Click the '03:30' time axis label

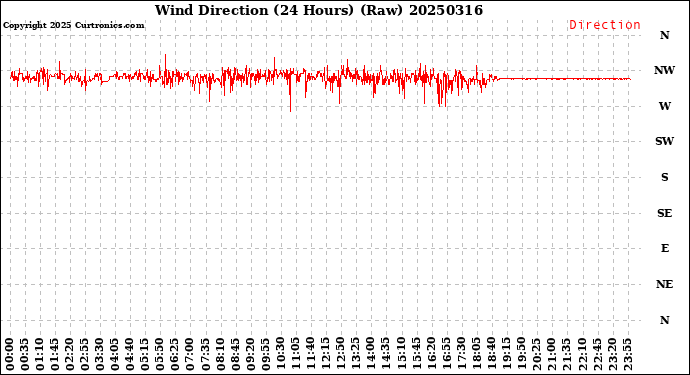click(100, 355)
